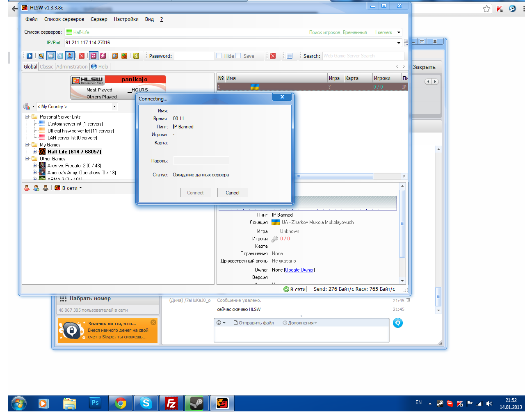Open the Вид menu
The image size is (525, 420).
pyautogui.click(x=149, y=19)
